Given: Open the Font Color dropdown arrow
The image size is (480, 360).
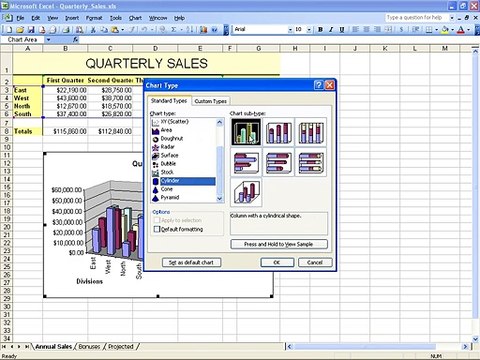Looking at the screenshot, I should tap(468, 30).
